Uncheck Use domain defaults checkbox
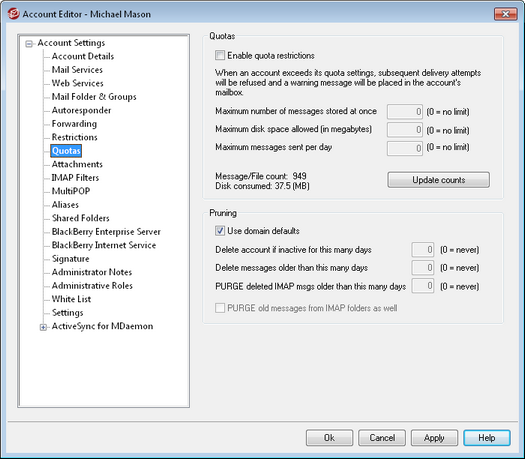The width and height of the screenshot is (525, 459). [220, 231]
